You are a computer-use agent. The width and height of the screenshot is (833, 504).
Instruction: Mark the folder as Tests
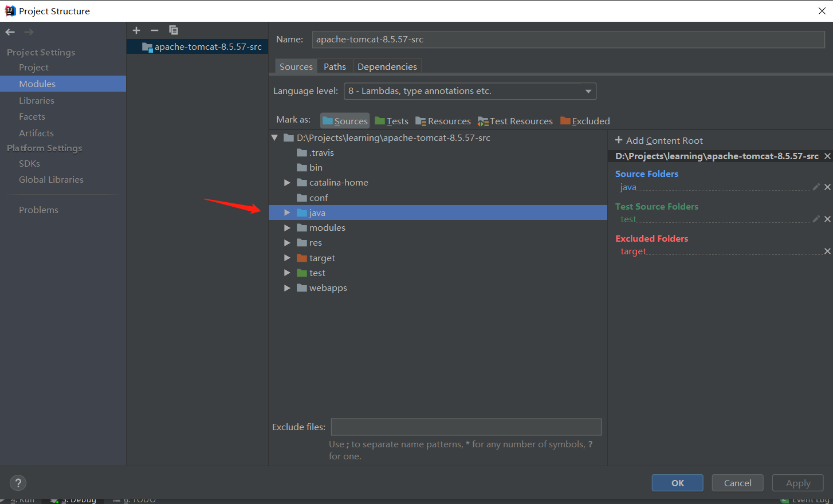[x=391, y=121]
